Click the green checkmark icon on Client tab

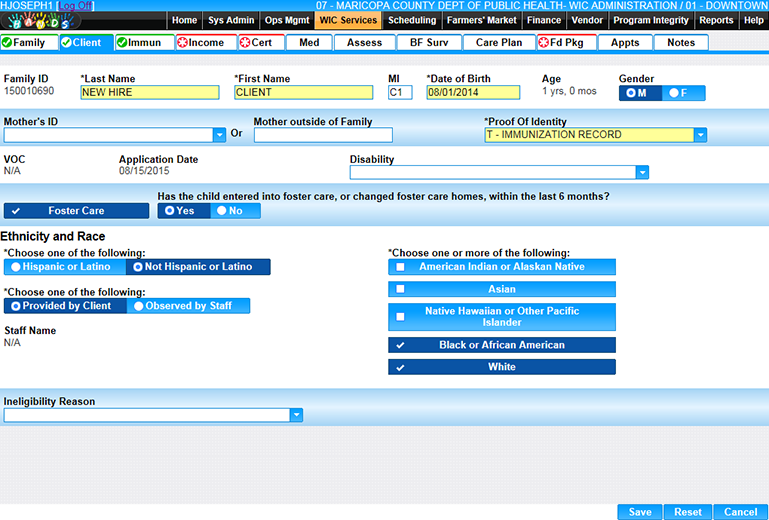click(66, 43)
